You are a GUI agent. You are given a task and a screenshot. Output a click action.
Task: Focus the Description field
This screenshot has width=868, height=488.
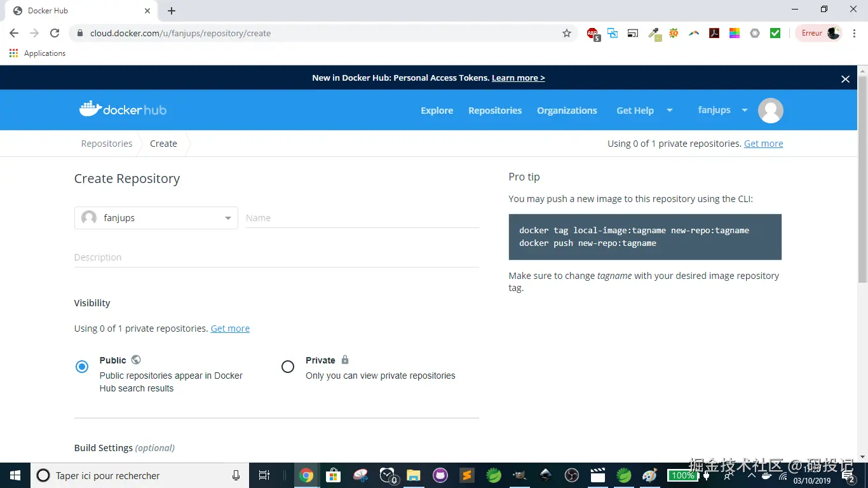[x=276, y=257]
